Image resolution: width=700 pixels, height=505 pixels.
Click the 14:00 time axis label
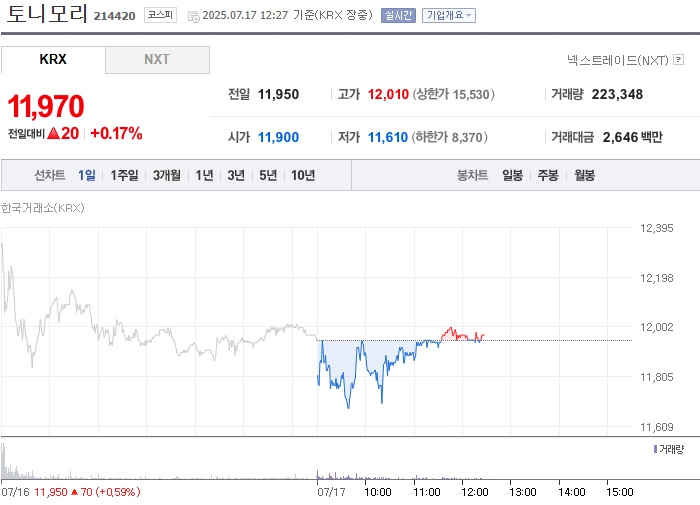(572, 492)
